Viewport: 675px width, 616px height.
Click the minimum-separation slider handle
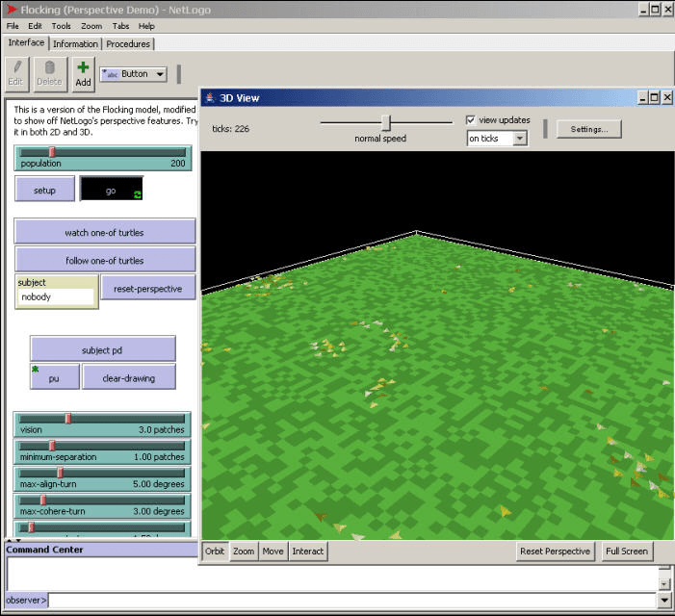point(52,446)
